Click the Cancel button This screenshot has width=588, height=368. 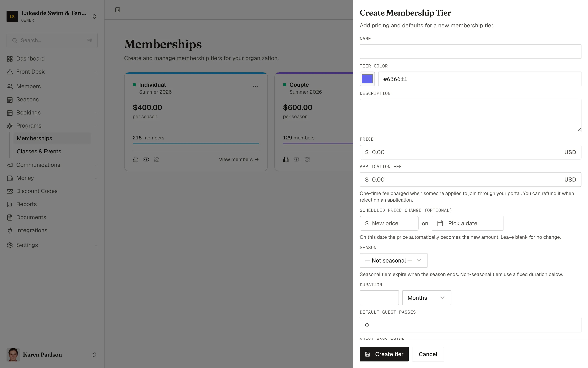point(428,354)
